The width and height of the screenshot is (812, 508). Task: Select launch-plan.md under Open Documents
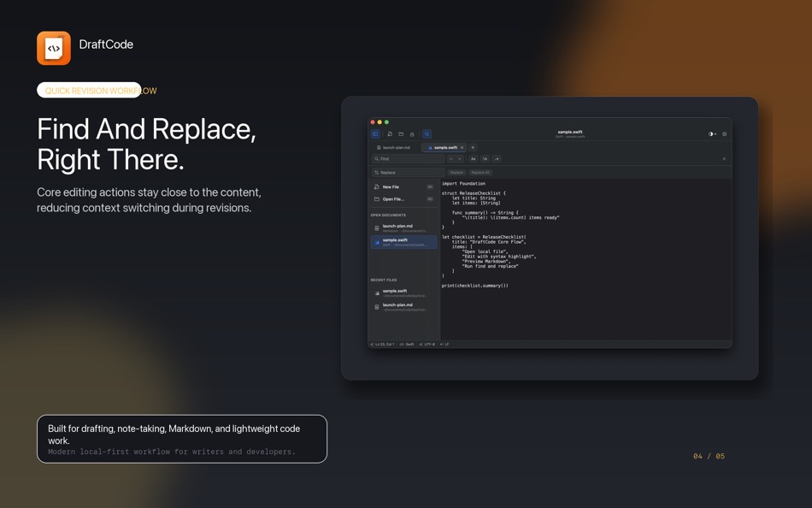click(403, 228)
